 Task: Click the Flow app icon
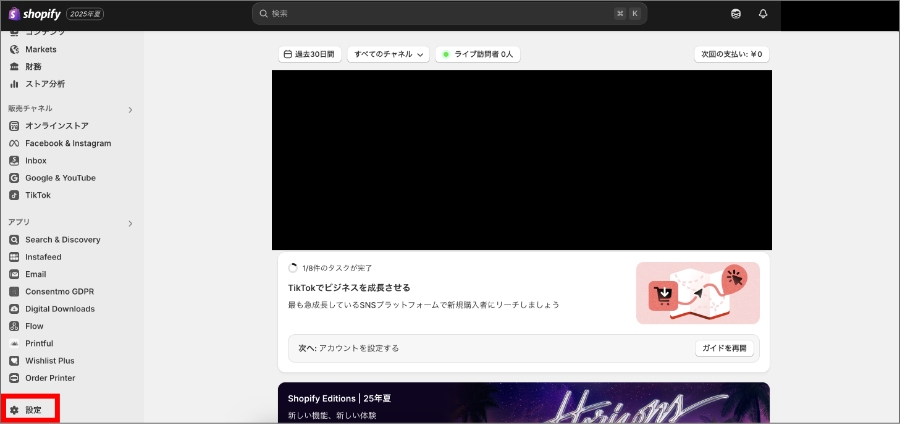point(14,326)
